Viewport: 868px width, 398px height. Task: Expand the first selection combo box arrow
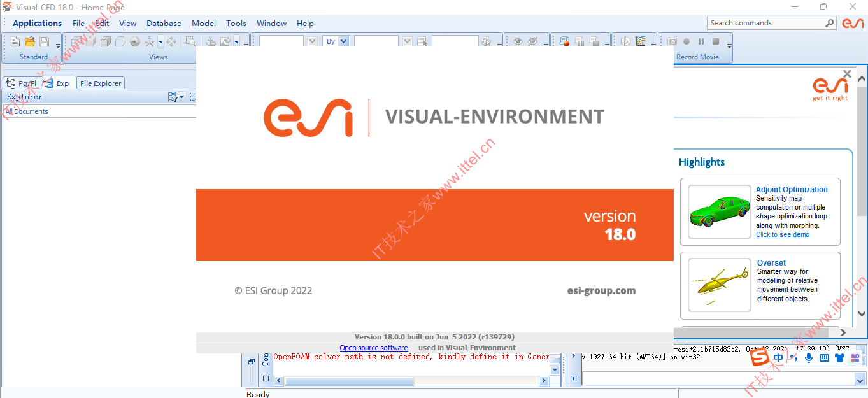point(312,41)
